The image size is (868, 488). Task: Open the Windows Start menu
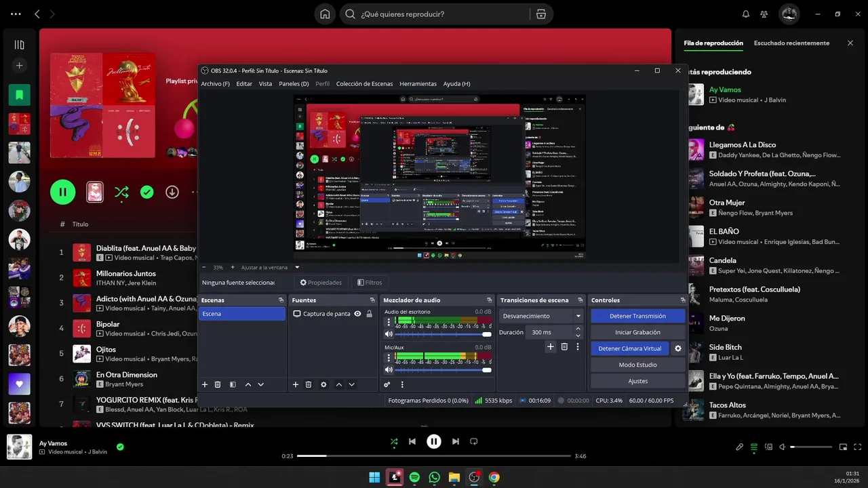[x=374, y=477]
